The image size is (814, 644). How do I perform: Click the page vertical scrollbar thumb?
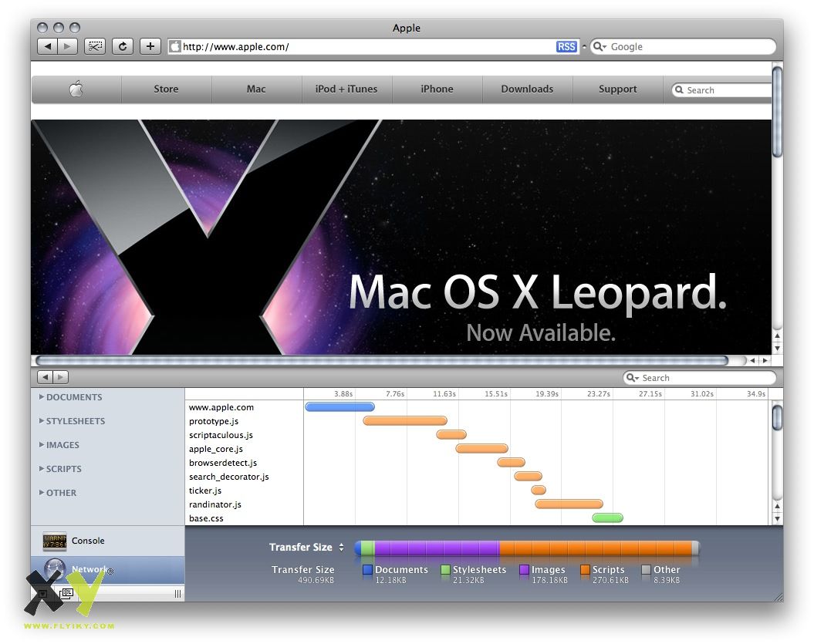[x=777, y=112]
